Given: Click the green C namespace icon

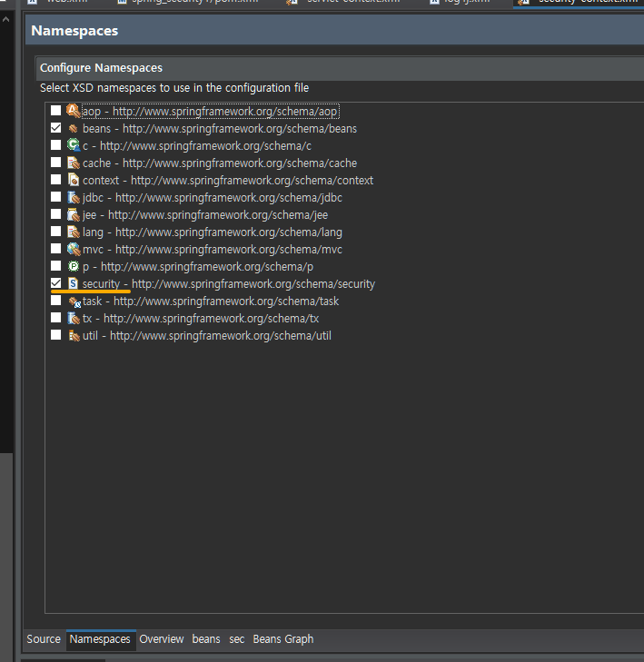Looking at the screenshot, I should [74, 145].
